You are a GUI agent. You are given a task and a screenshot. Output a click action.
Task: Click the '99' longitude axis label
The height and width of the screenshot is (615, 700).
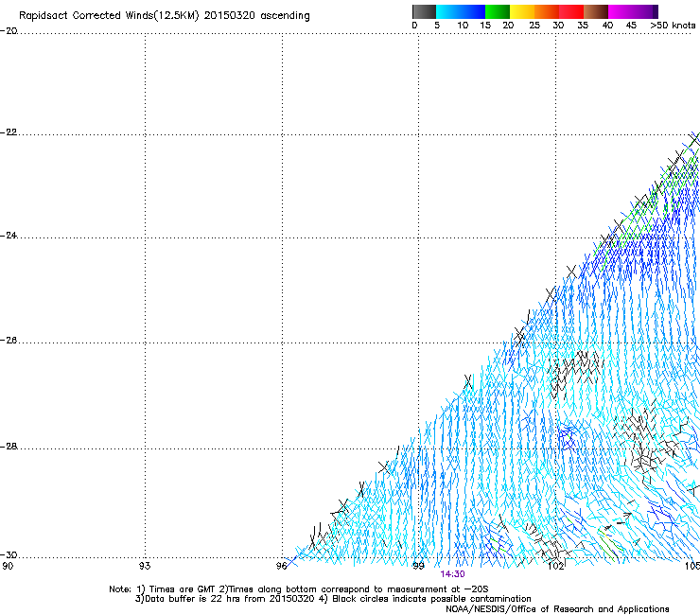[x=418, y=566]
